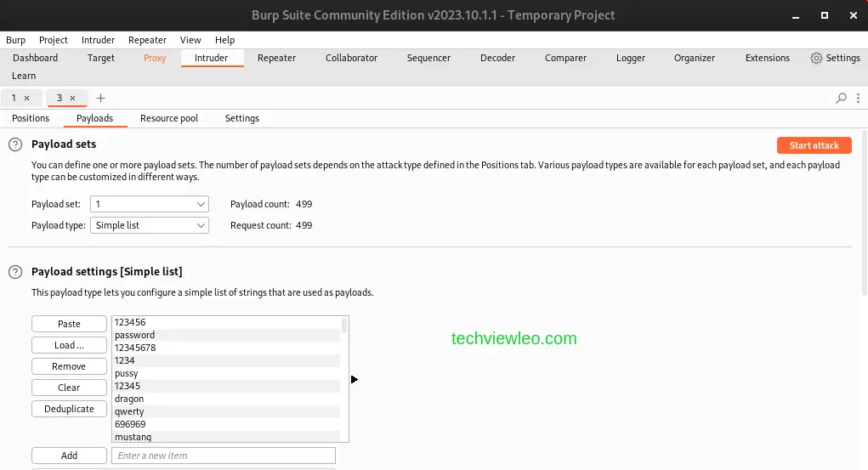Click the payload list scrollbar
The width and height of the screenshot is (868, 470).
click(x=344, y=326)
